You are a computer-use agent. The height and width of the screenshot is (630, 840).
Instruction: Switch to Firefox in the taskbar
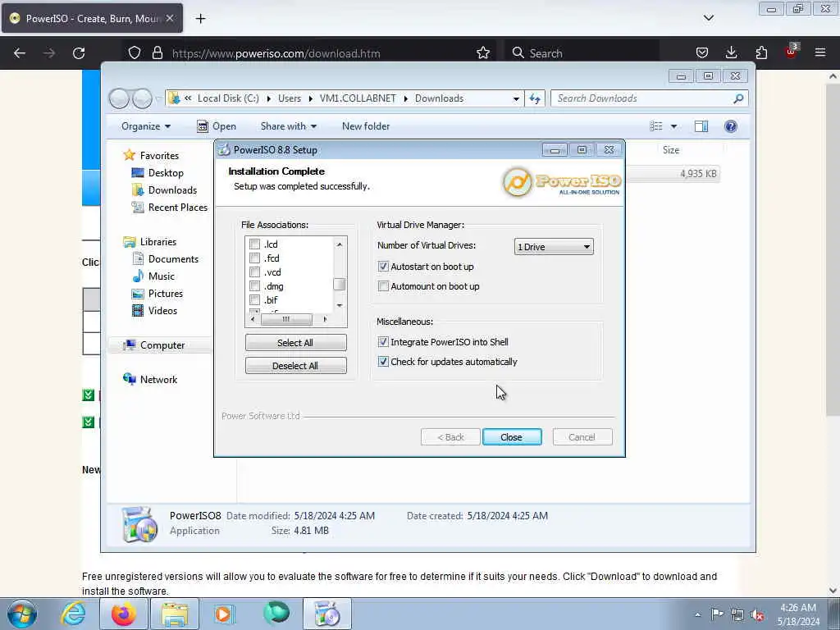(124, 614)
